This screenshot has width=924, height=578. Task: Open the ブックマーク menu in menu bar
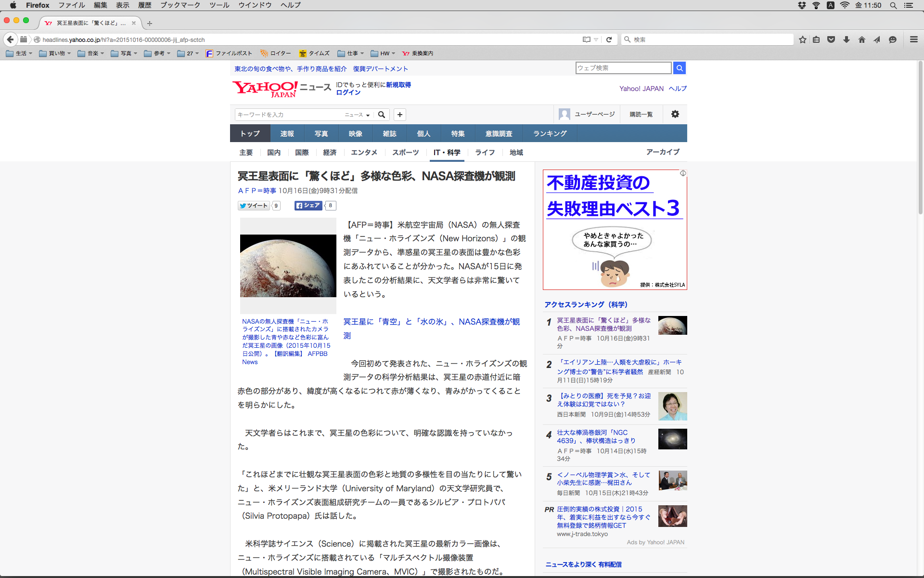pos(180,5)
